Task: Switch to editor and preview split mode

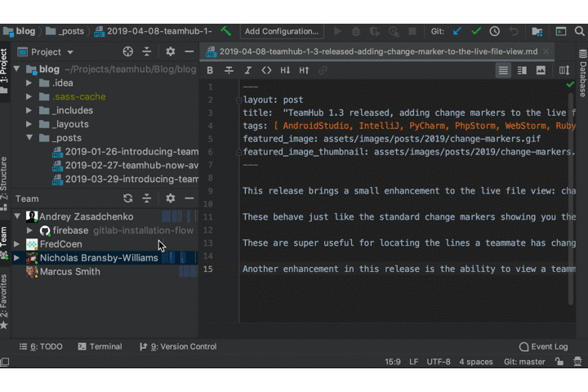Action: pos(522,70)
